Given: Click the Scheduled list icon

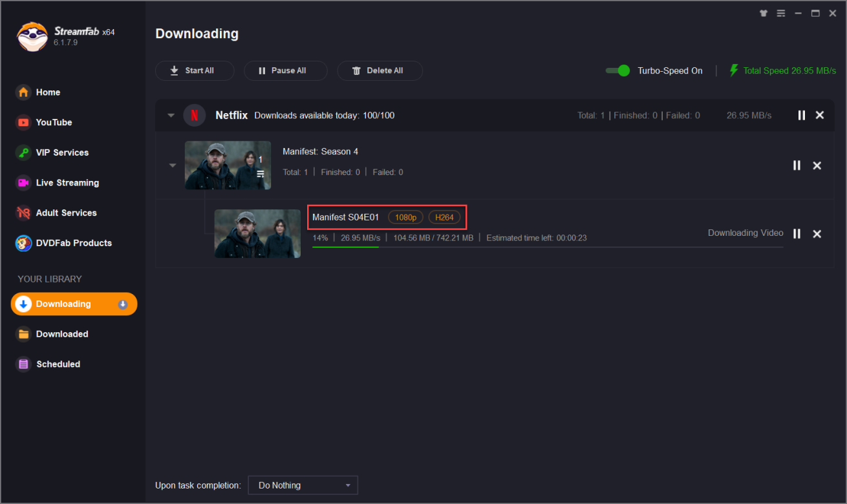Looking at the screenshot, I should tap(23, 364).
